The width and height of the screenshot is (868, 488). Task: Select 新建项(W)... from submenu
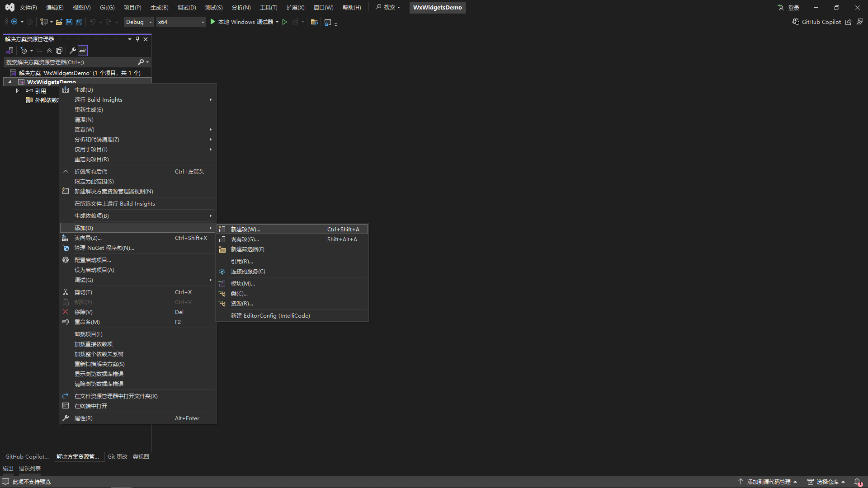[x=245, y=230]
